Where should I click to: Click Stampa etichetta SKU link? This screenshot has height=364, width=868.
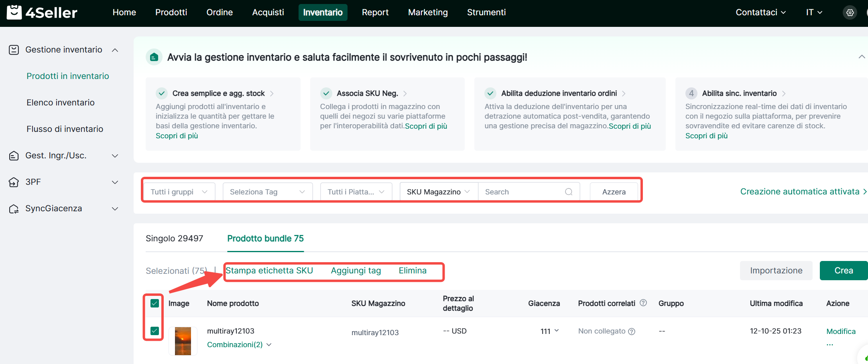tap(269, 271)
